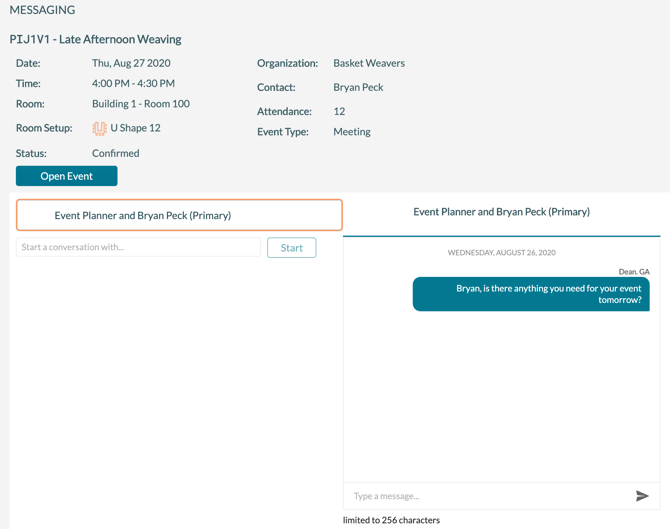Click the event title PIJ1V1 - Late Afternoon Weaving
The width and height of the screenshot is (670, 529).
pos(96,40)
